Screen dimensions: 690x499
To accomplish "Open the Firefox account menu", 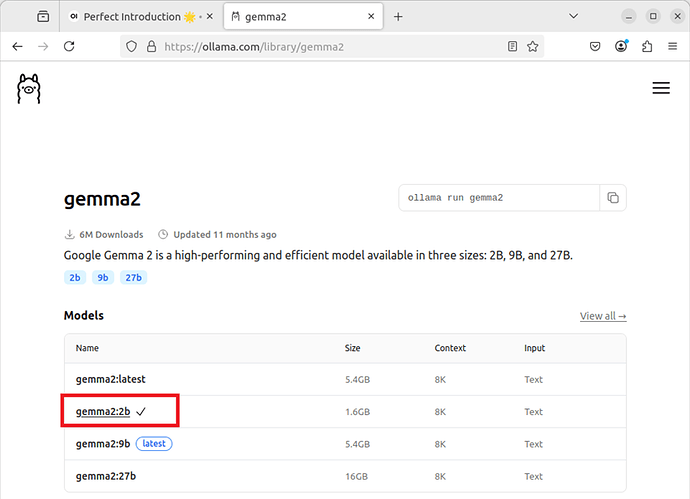I will 621,46.
